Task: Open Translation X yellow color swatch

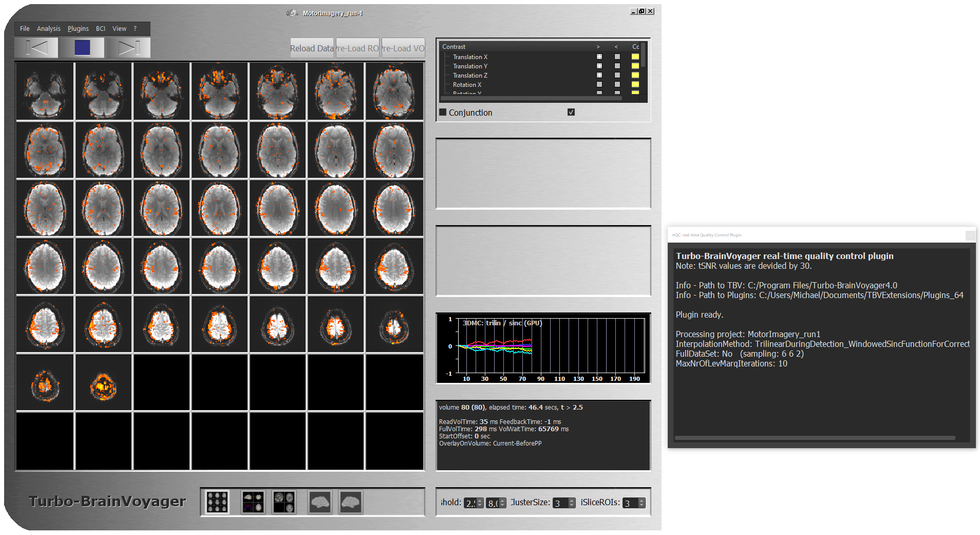Action: point(635,57)
